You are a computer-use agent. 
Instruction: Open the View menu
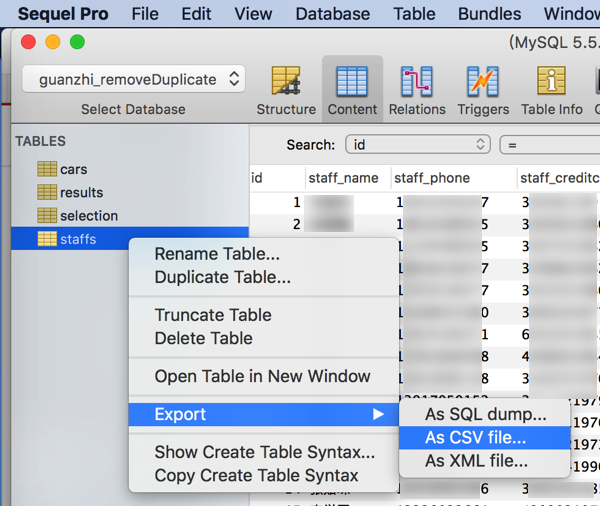click(x=253, y=14)
